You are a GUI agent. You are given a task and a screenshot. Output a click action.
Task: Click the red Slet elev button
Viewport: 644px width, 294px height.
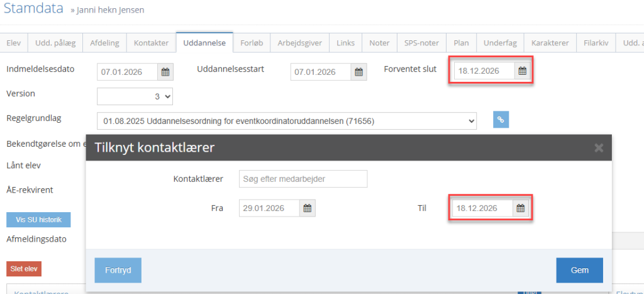tap(24, 269)
